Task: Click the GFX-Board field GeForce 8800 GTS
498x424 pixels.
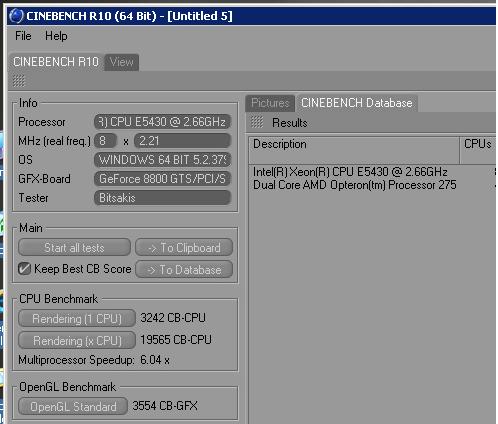Action: tap(163, 179)
